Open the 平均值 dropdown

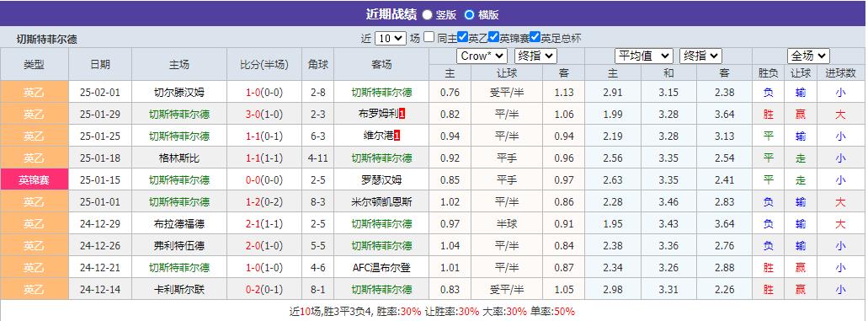click(x=644, y=56)
